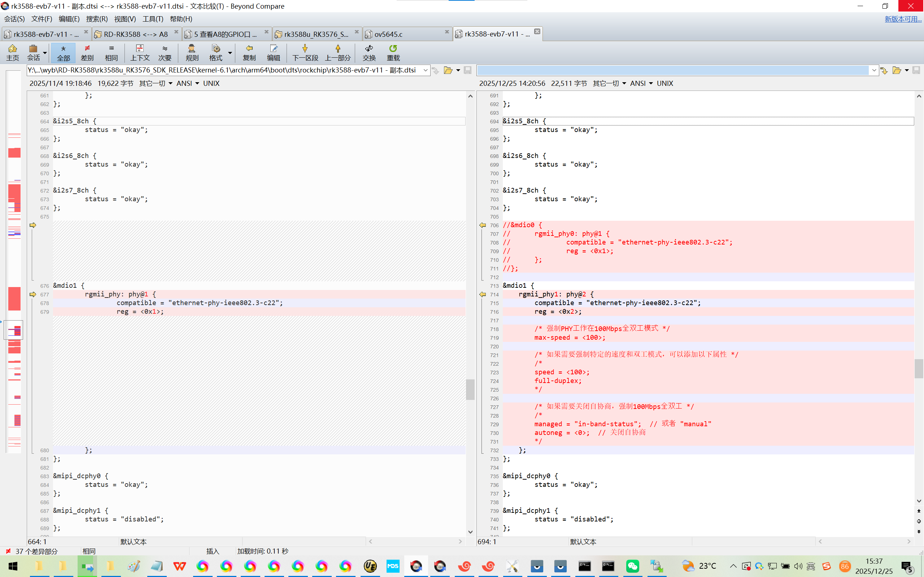Expand the left file path dropdown
Viewport: 924px width, 577px height.
coord(425,70)
